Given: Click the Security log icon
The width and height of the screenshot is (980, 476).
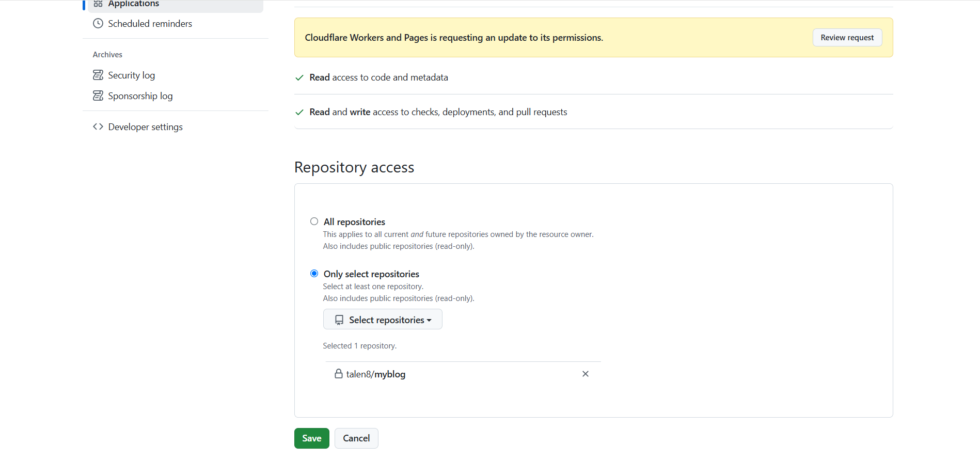Looking at the screenshot, I should point(98,75).
